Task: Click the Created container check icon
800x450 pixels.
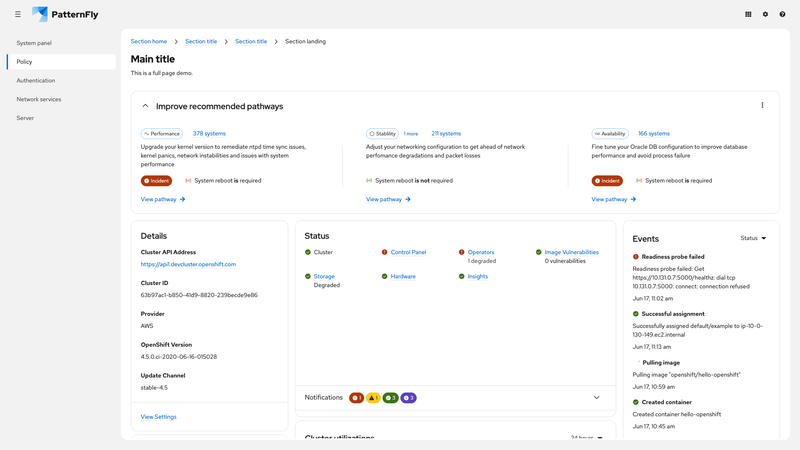Action: click(636, 402)
